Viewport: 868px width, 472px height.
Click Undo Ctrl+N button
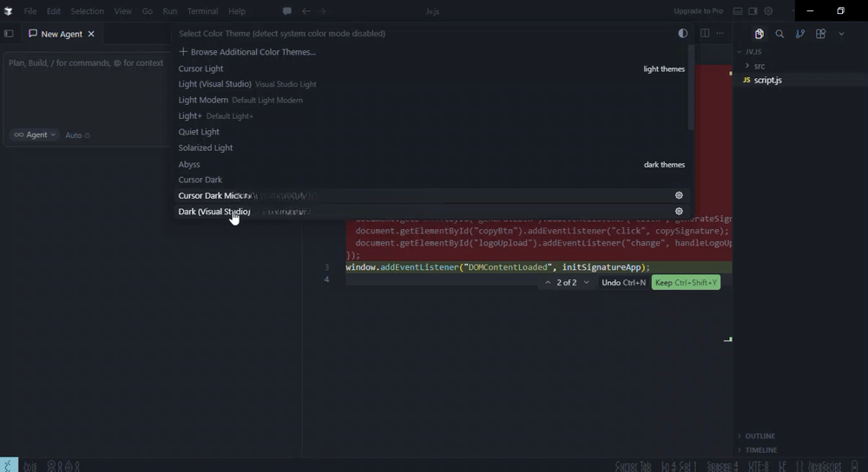click(x=623, y=283)
